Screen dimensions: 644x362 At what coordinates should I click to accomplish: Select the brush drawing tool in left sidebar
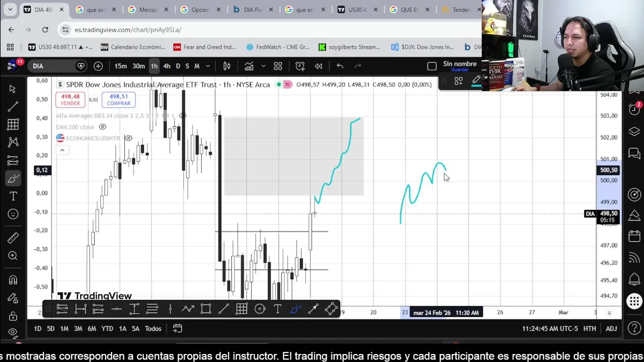click(x=13, y=178)
